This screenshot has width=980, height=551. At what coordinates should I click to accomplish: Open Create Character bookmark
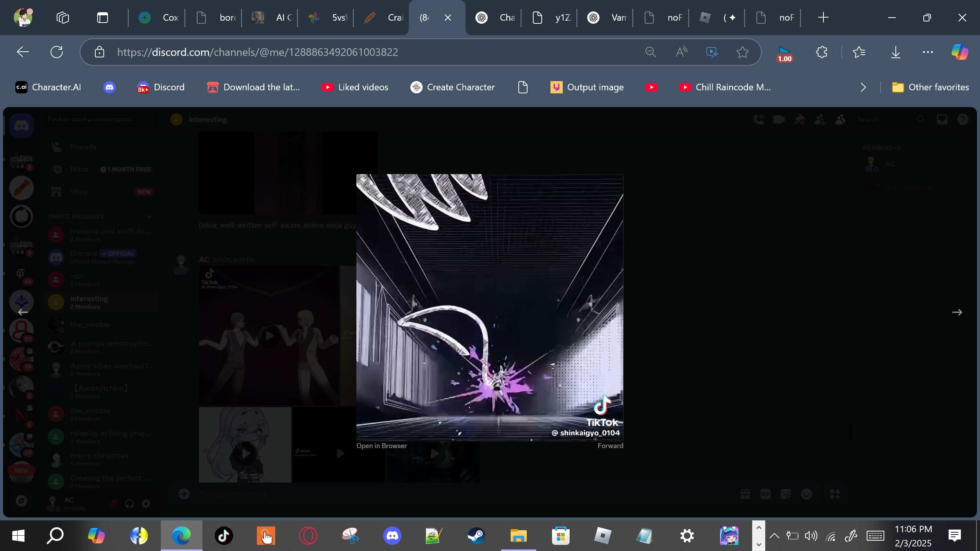[x=452, y=87]
